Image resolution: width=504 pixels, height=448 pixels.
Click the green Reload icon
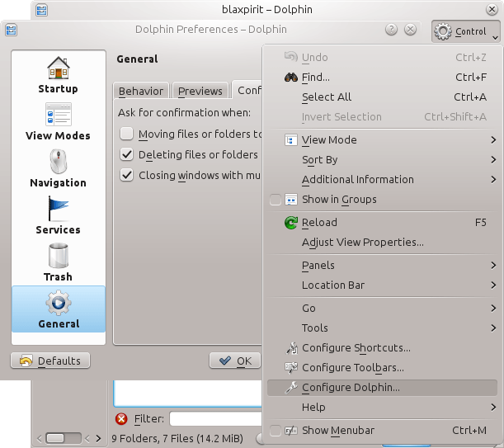pyautogui.click(x=291, y=223)
